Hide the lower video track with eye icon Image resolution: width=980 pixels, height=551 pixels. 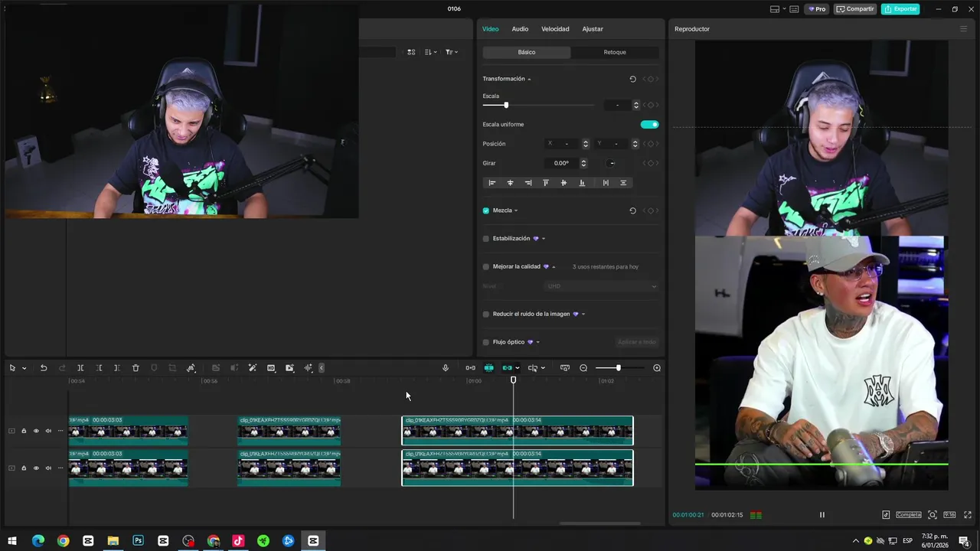coord(36,468)
